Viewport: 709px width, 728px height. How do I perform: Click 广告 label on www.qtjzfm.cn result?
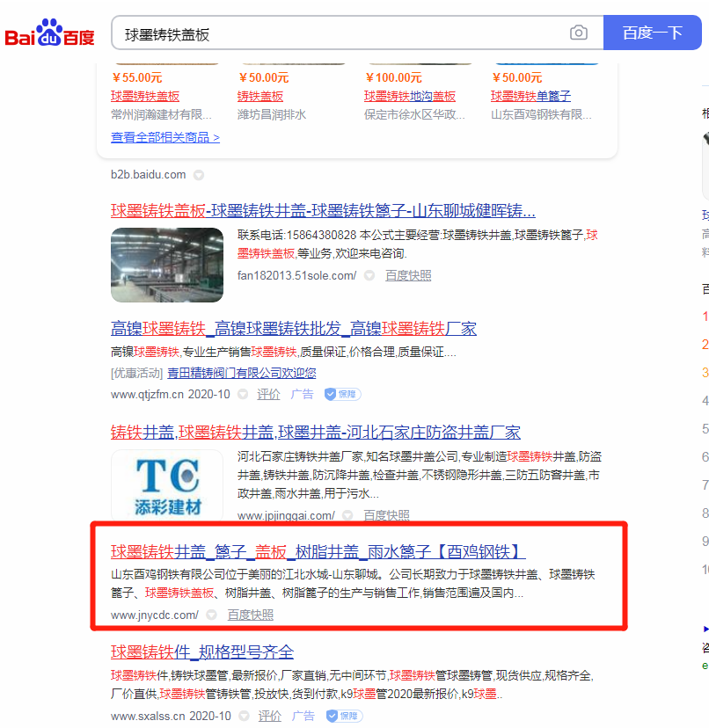pyautogui.click(x=302, y=394)
